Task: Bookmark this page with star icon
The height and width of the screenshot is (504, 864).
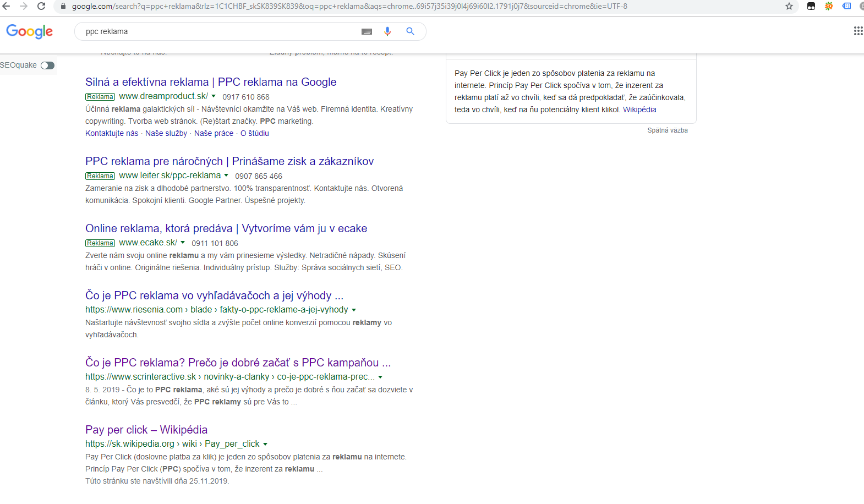Action: tap(789, 6)
